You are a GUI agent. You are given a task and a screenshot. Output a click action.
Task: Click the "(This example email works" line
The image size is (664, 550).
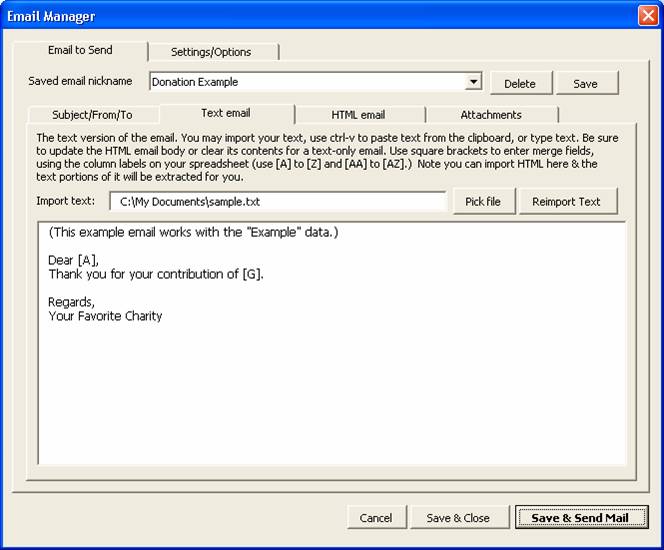(193, 232)
